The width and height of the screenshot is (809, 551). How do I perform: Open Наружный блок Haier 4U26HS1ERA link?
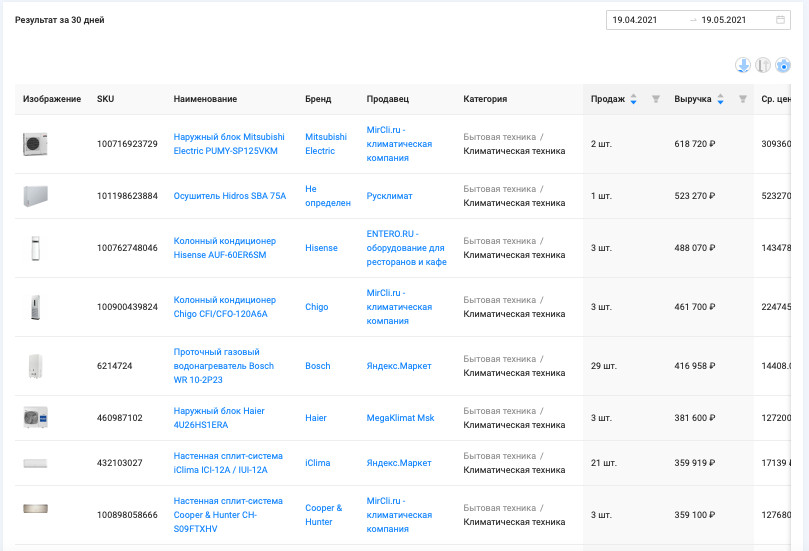point(219,418)
